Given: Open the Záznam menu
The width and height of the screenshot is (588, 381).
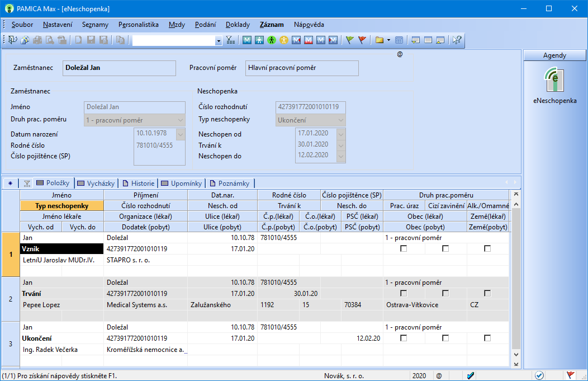Looking at the screenshot, I should [x=272, y=25].
